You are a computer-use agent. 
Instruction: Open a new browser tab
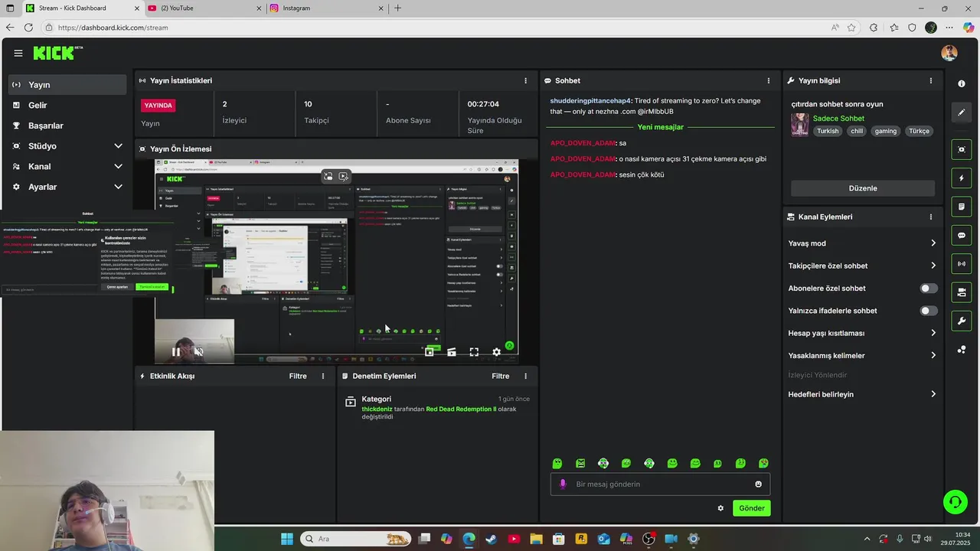(397, 8)
